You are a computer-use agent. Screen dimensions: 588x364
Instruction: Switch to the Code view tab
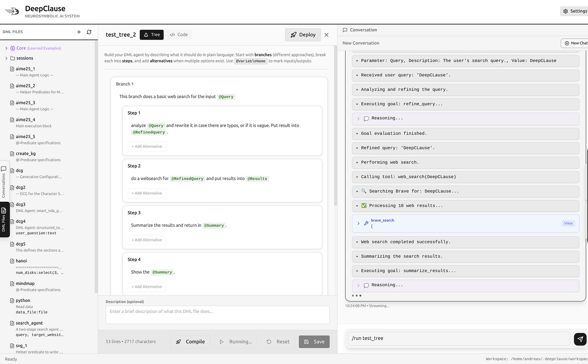179,35
